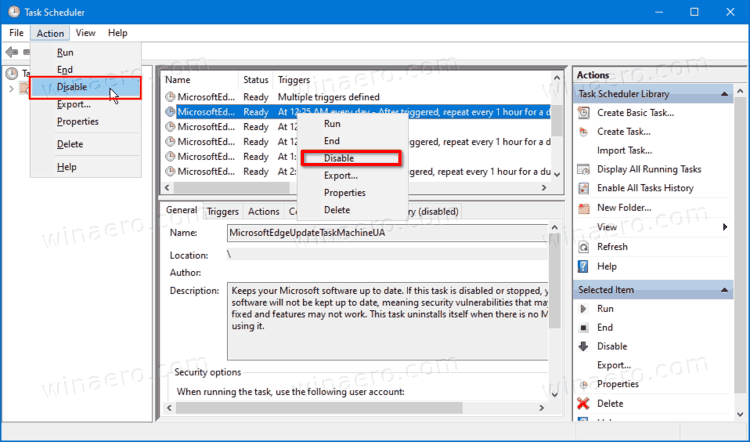Viewport: 750px width, 442px height.
Task: Click Create Basic Task... link
Action: coord(635,113)
